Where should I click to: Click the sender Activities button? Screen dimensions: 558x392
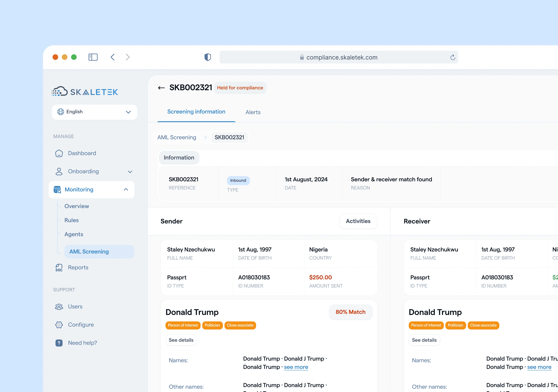click(358, 221)
